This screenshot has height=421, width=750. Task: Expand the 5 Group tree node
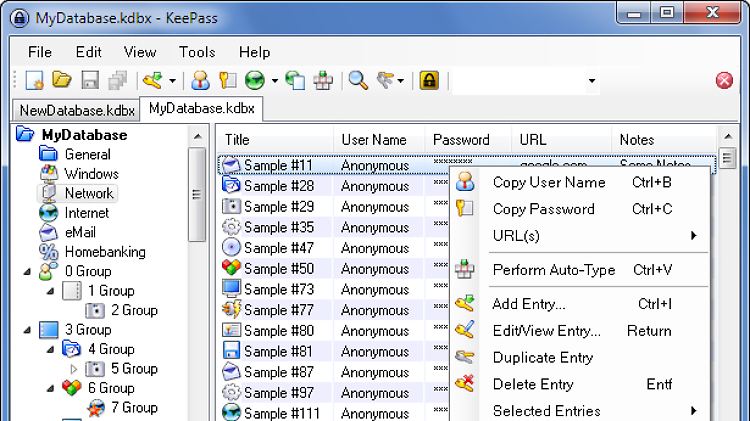click(74, 369)
